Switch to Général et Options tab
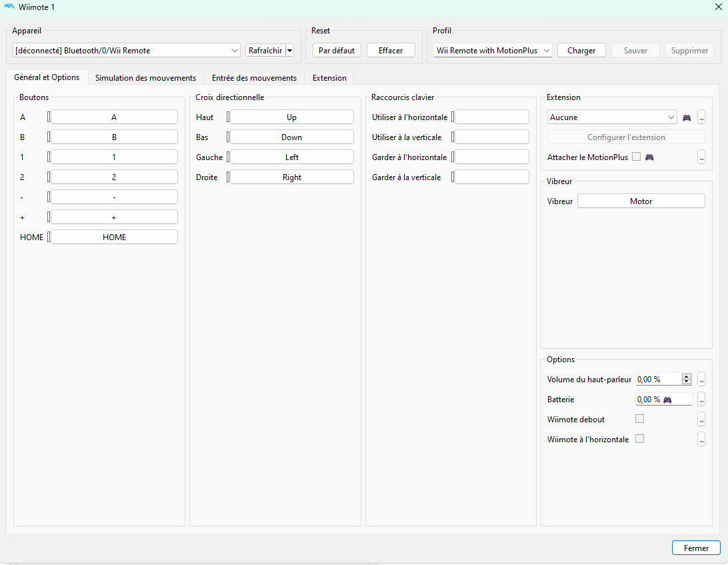 coord(47,77)
